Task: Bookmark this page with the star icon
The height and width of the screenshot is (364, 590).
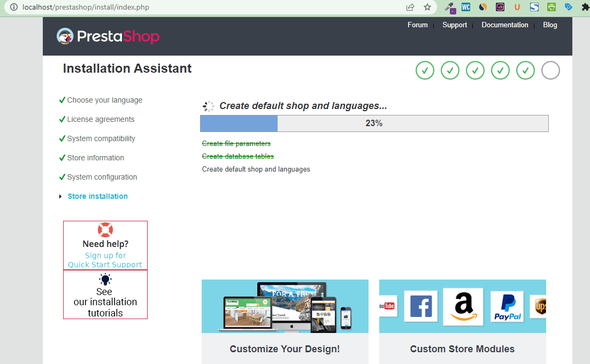Action: pos(427,7)
